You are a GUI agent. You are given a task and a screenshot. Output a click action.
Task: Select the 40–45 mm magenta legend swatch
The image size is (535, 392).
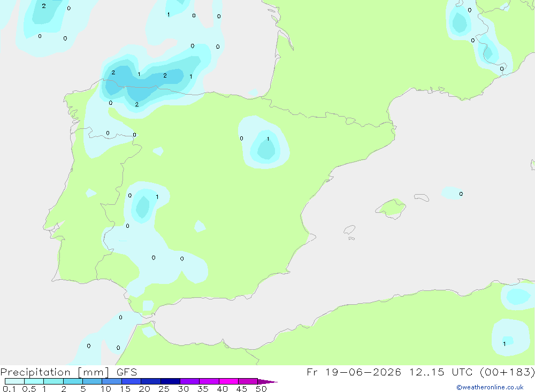[x=228, y=381]
